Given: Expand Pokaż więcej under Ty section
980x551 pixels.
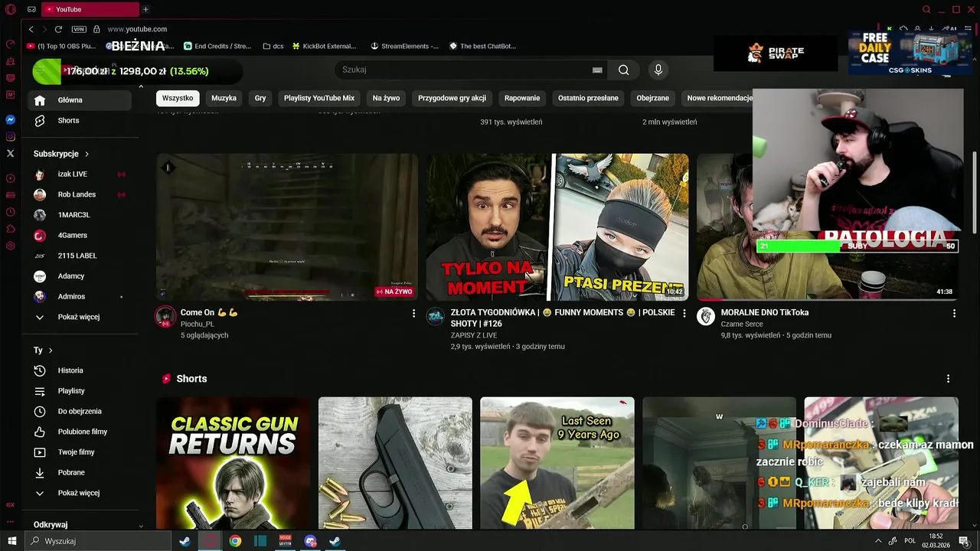Looking at the screenshot, I should (80, 493).
